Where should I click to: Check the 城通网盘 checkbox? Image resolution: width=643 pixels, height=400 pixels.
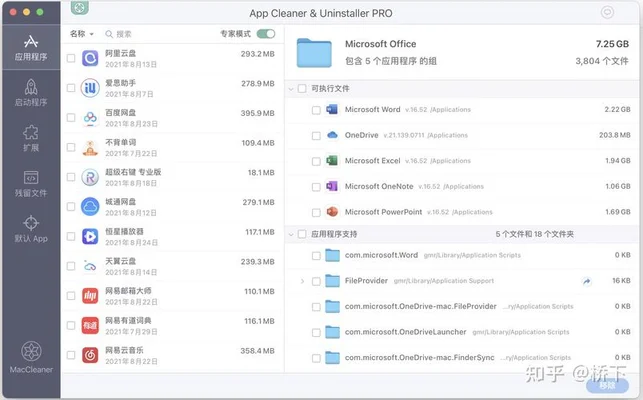coord(71,207)
